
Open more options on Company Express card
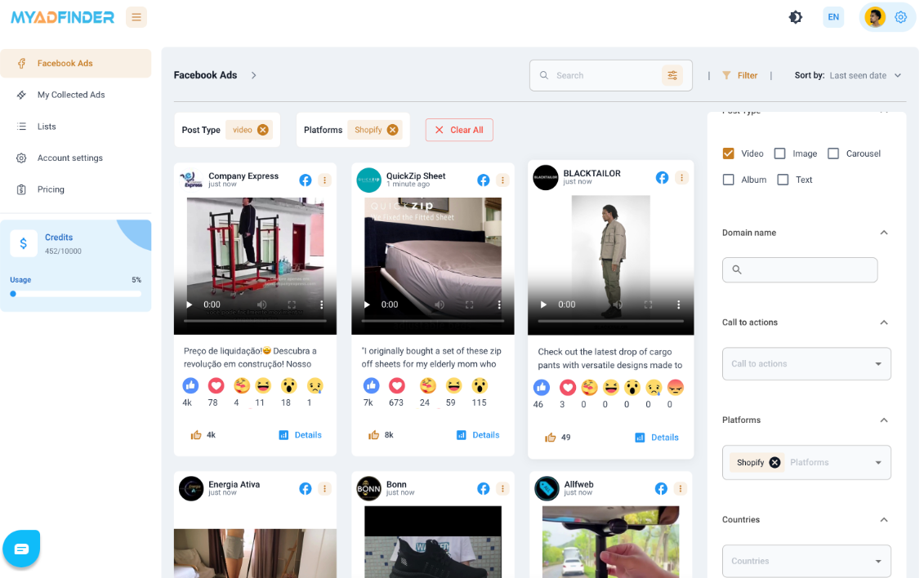324,180
